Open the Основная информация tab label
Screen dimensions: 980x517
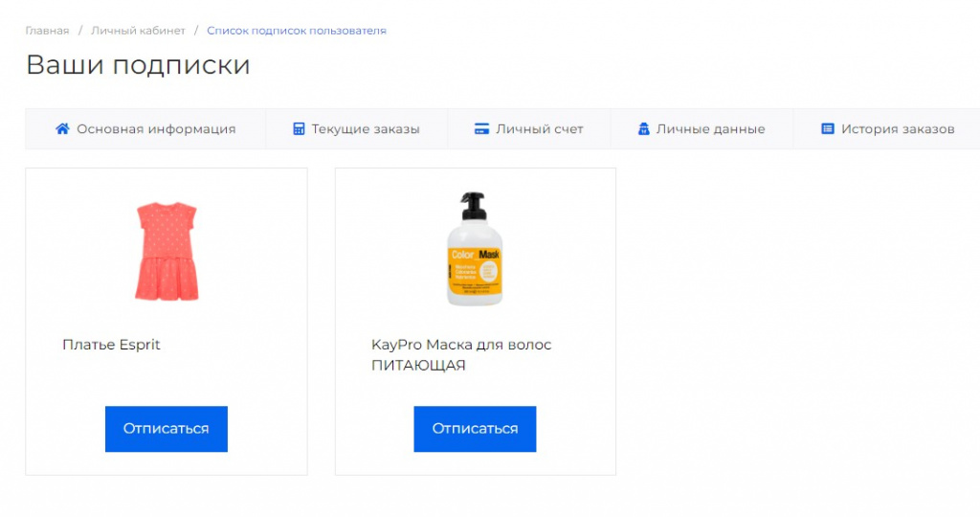(156, 129)
